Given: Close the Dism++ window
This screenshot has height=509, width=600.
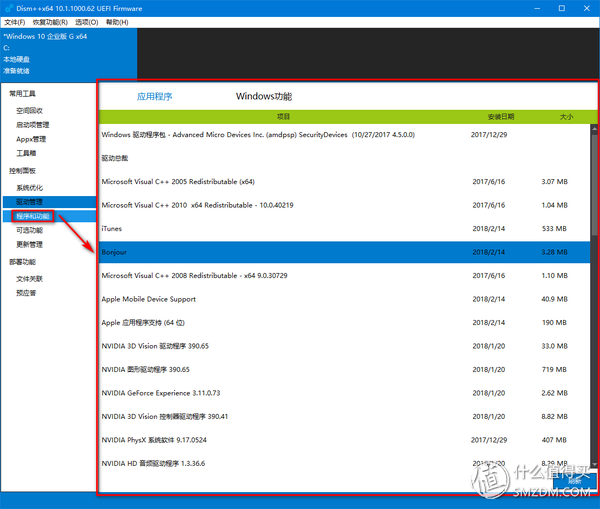Looking at the screenshot, I should [x=587, y=8].
